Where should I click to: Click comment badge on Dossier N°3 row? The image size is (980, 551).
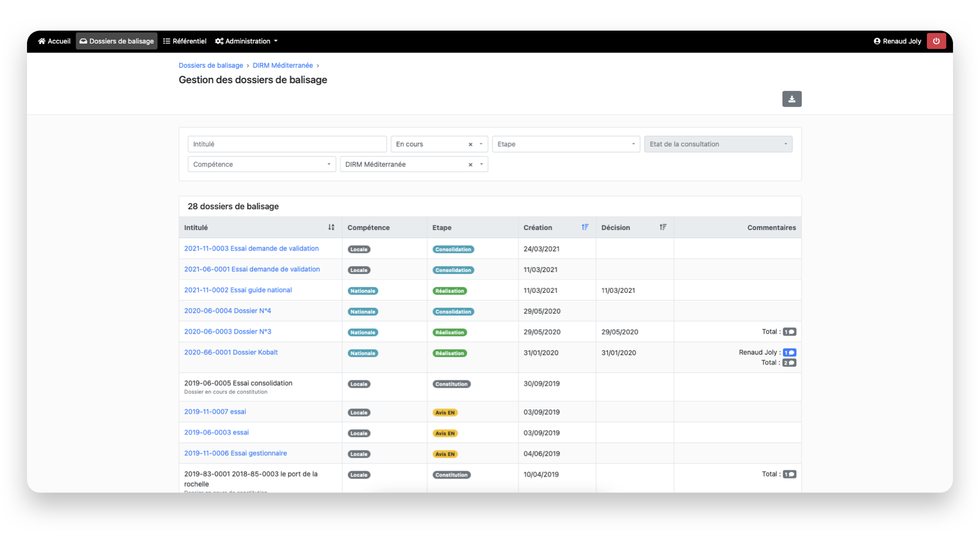(x=789, y=332)
